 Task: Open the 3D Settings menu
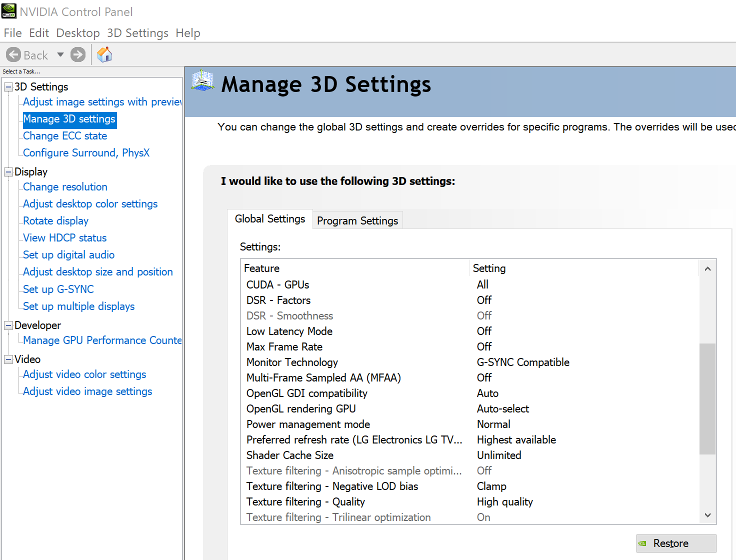point(138,33)
